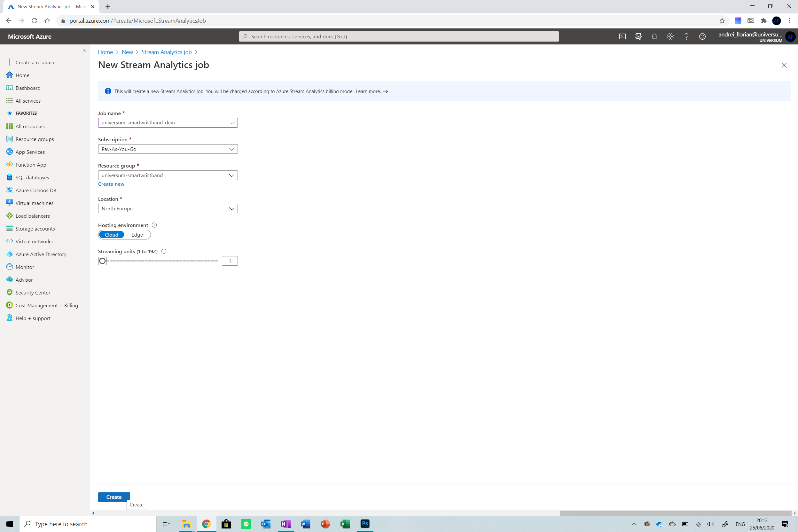798x532 pixels.
Task: Open Resource groups in sidebar
Action: [35, 139]
